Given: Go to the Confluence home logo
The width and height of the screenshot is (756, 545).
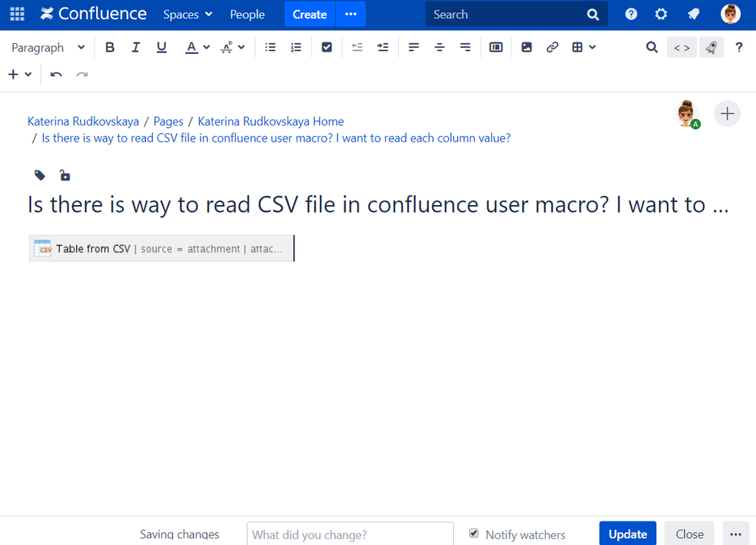Looking at the screenshot, I should click(x=94, y=14).
